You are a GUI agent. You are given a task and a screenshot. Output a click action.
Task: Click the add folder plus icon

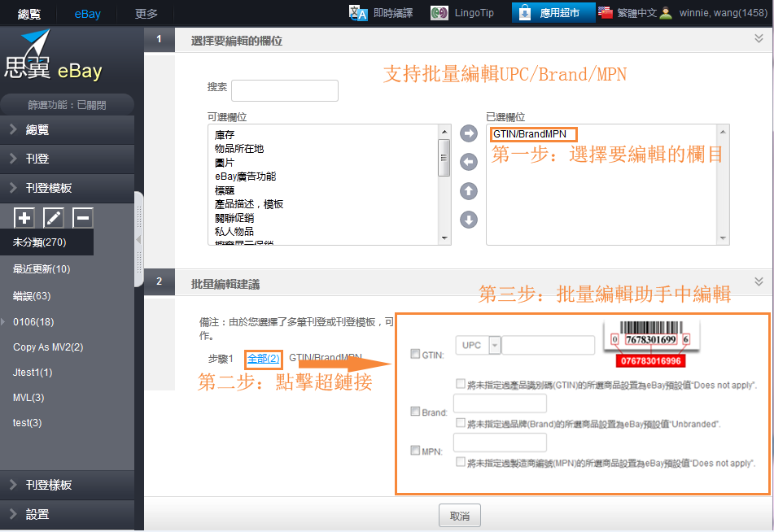coord(24,218)
